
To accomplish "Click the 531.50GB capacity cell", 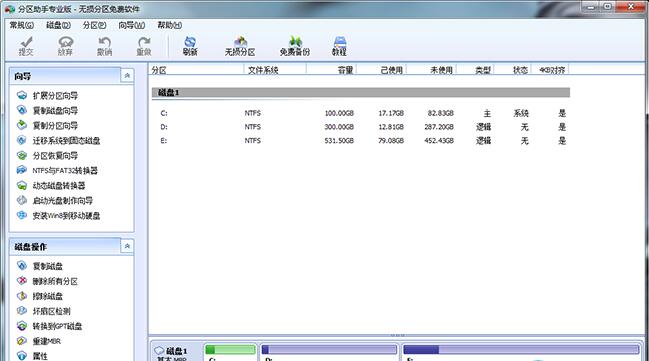I will point(339,141).
